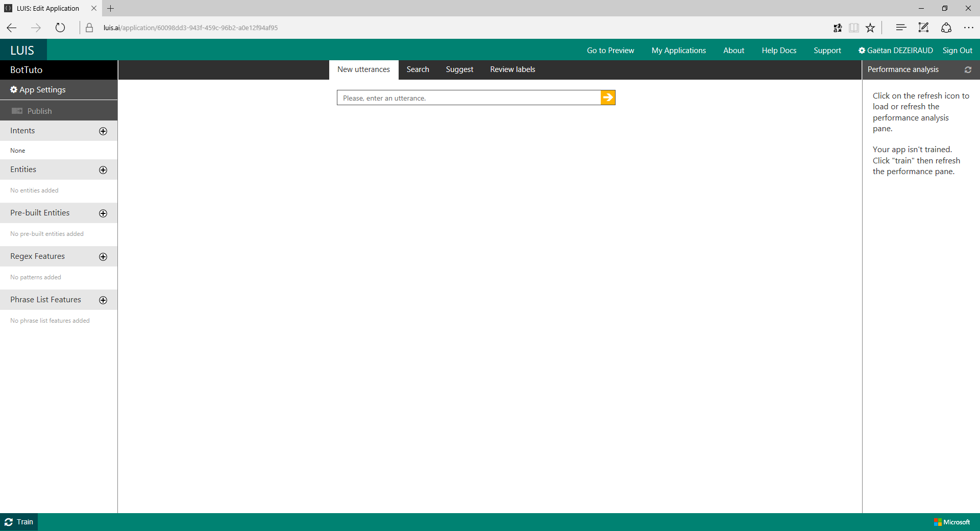This screenshot has width=980, height=531.
Task: Switch to the Search tab
Action: tap(418, 69)
